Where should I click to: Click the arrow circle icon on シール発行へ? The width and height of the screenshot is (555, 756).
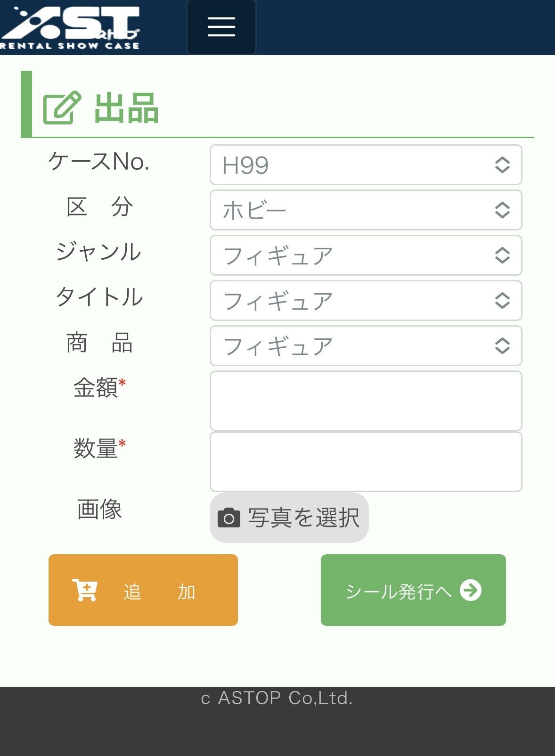tap(470, 590)
